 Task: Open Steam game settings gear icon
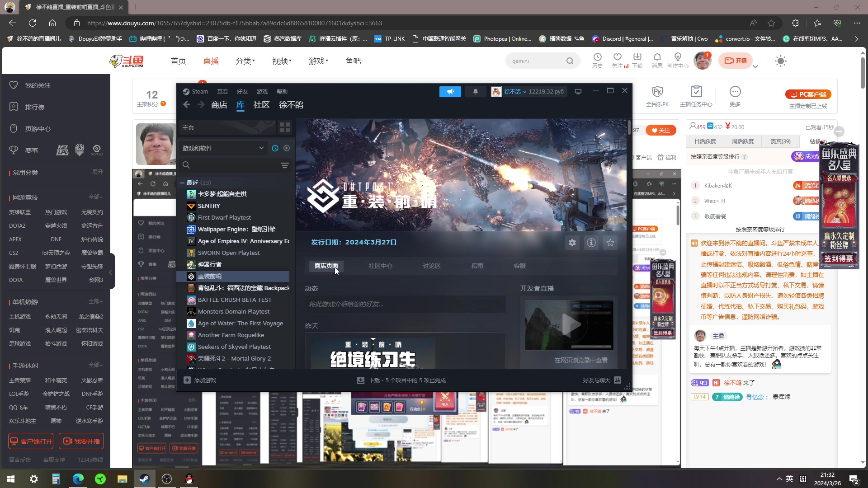tap(572, 243)
